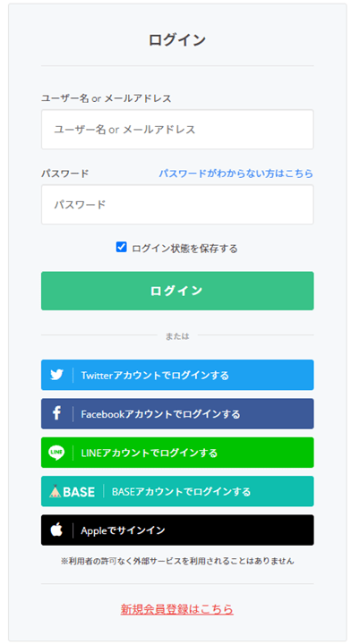Viewport: 351px width, 644px height.
Task: Choose BASEアカウントでログインする
Action: [x=177, y=491]
